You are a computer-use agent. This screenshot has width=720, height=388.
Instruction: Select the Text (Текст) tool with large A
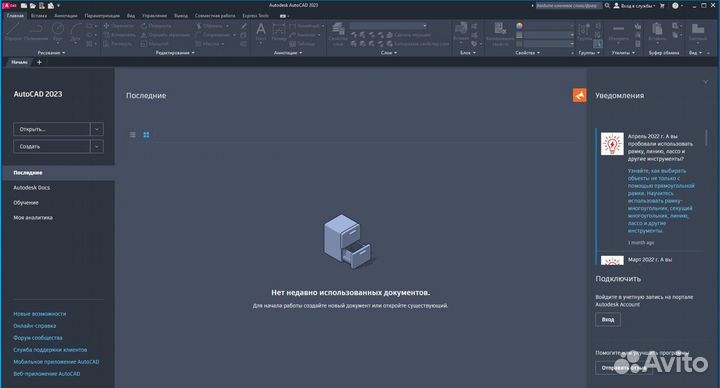pos(261,33)
